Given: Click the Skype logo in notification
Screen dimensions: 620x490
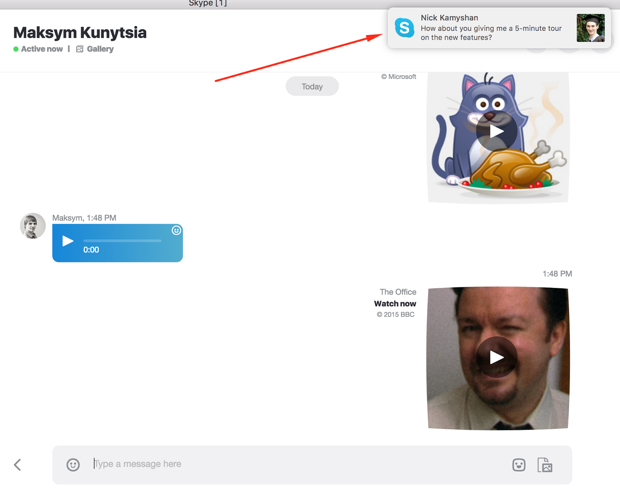Looking at the screenshot, I should pos(404,28).
